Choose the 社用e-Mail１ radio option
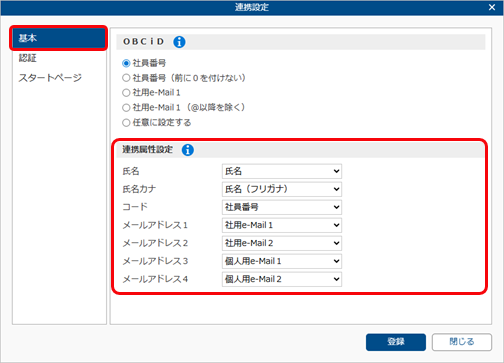Screen dimensions: 504x363 click(x=126, y=93)
